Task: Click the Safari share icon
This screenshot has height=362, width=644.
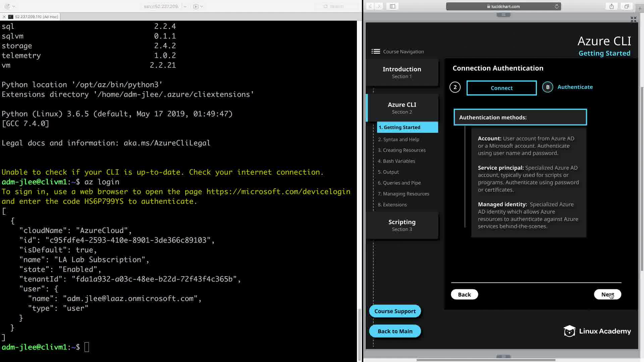Action: point(611,6)
